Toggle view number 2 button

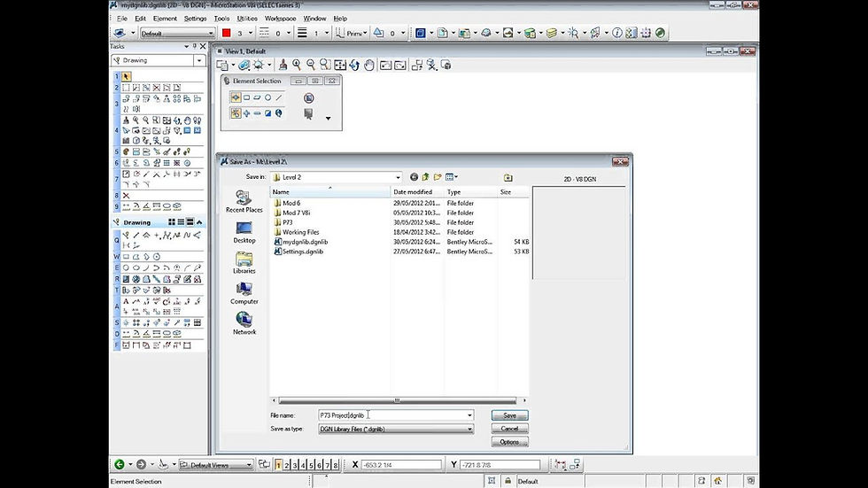(x=287, y=465)
